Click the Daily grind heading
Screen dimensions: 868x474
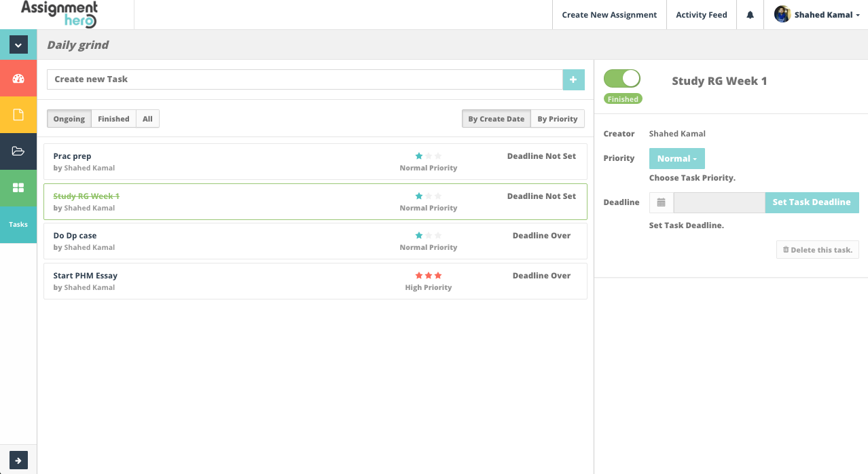(x=78, y=45)
